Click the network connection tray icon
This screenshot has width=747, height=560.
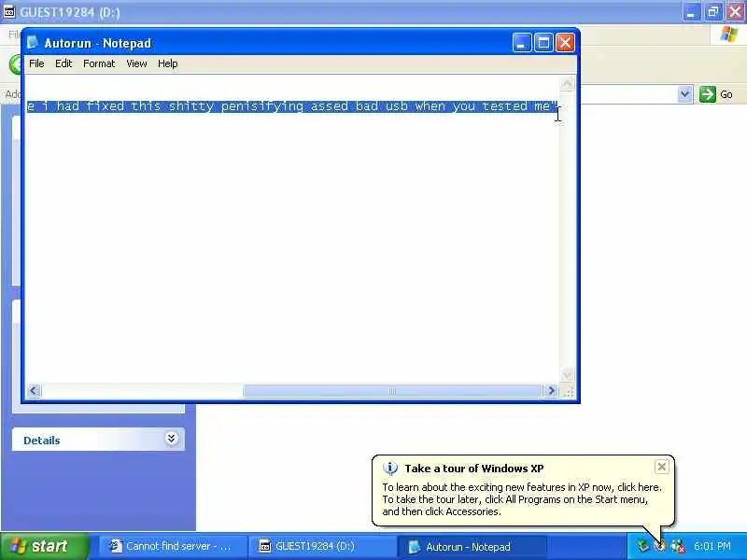pyautogui.click(x=678, y=546)
